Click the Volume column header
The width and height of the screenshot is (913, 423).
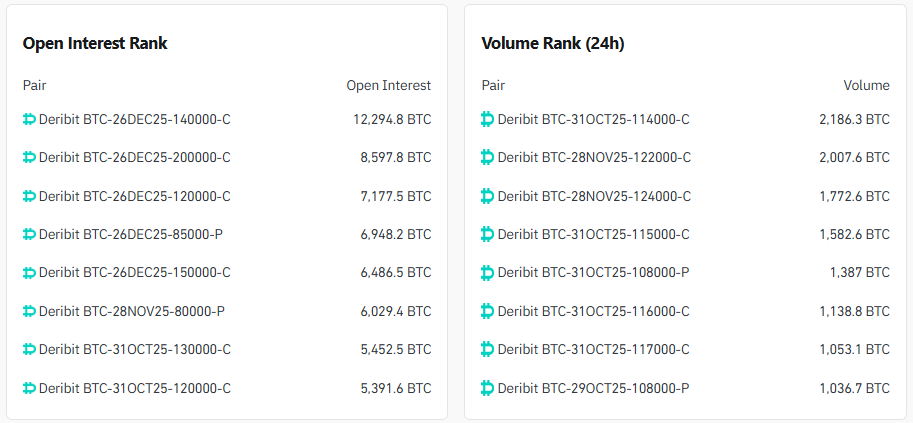coord(866,85)
